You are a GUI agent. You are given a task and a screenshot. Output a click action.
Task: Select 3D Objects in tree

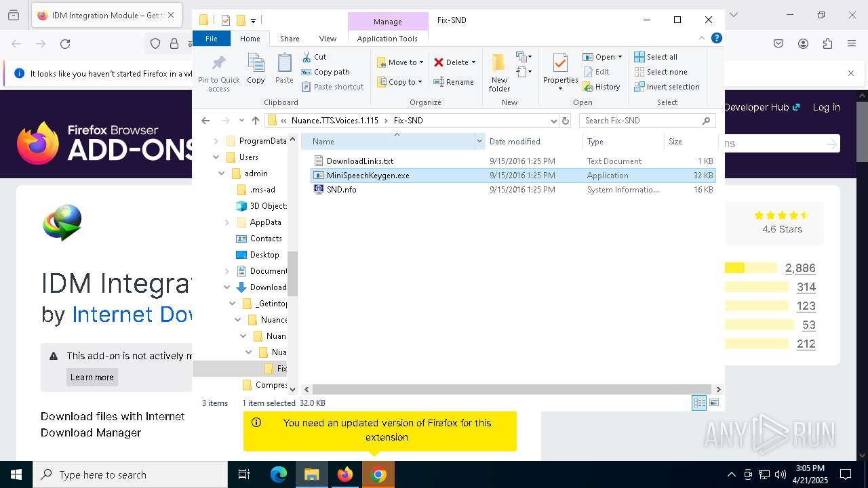tap(261, 206)
